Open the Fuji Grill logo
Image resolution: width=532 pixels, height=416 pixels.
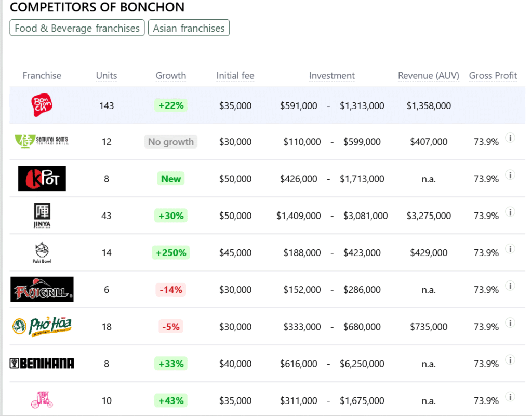[42, 290]
